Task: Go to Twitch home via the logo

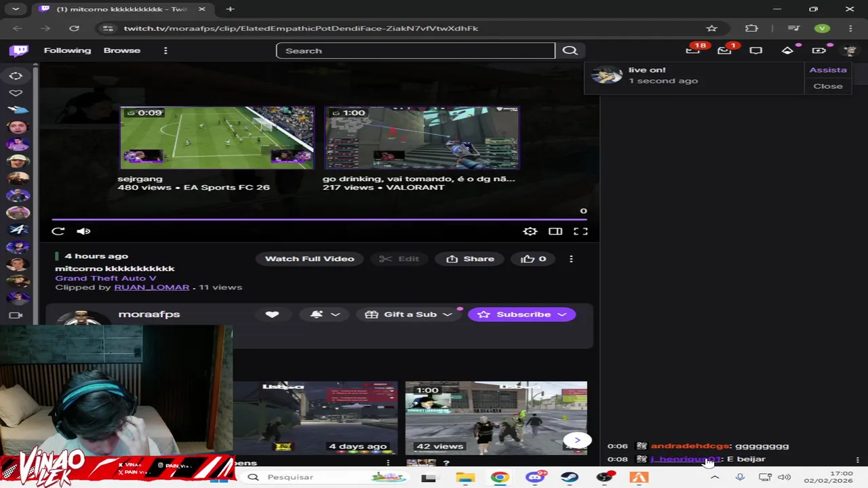Action: [x=19, y=51]
